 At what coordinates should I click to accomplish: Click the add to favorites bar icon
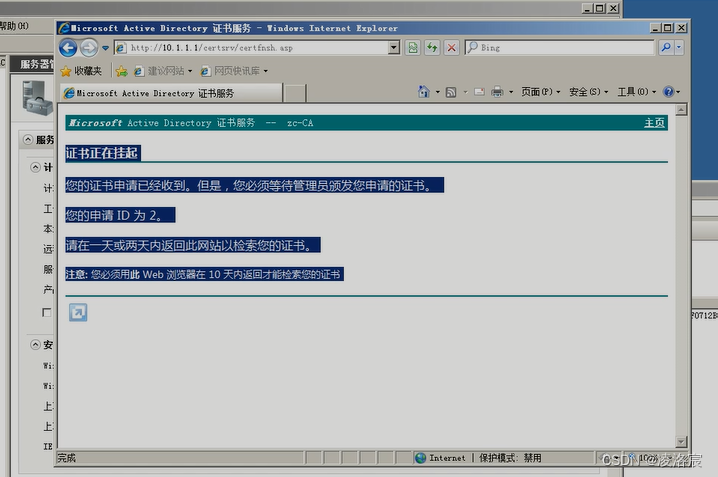pyautogui.click(x=121, y=71)
